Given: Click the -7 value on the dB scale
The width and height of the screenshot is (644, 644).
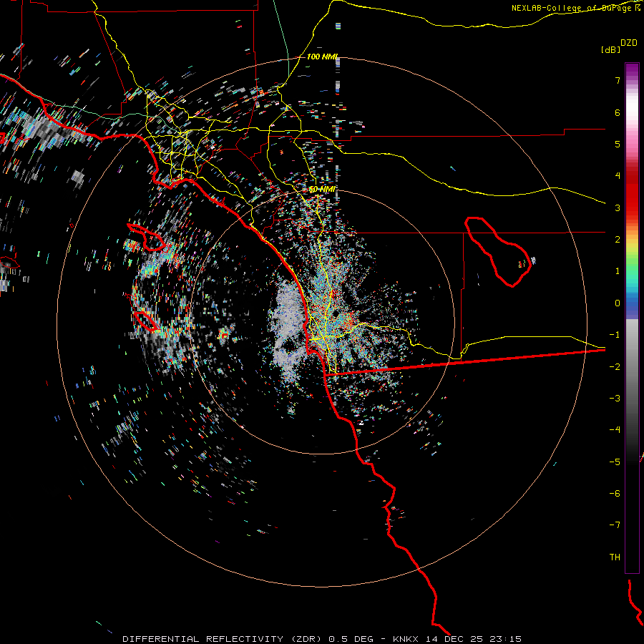Looking at the screenshot, I should (x=615, y=525).
